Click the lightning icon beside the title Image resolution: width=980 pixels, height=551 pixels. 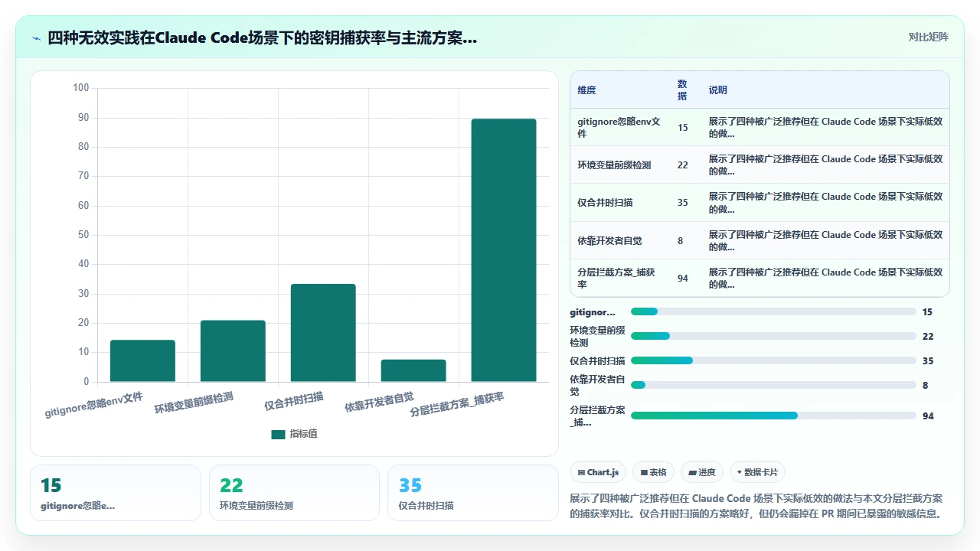(x=37, y=37)
